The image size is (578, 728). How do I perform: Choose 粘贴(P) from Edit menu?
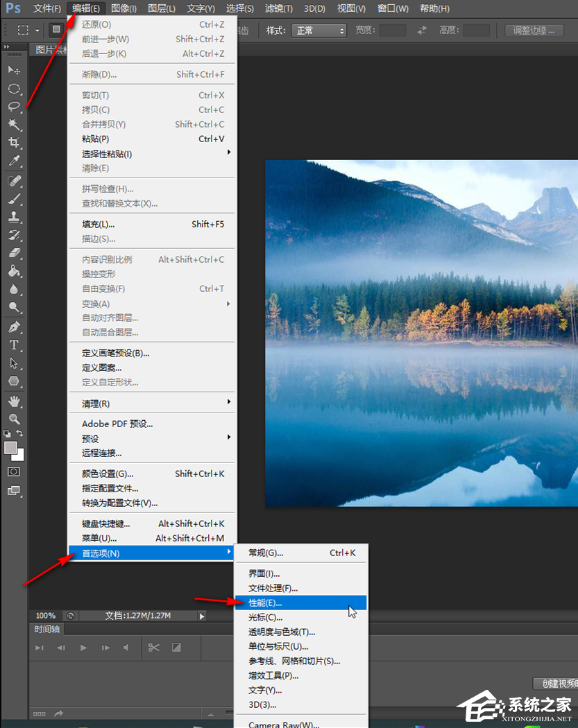point(153,139)
